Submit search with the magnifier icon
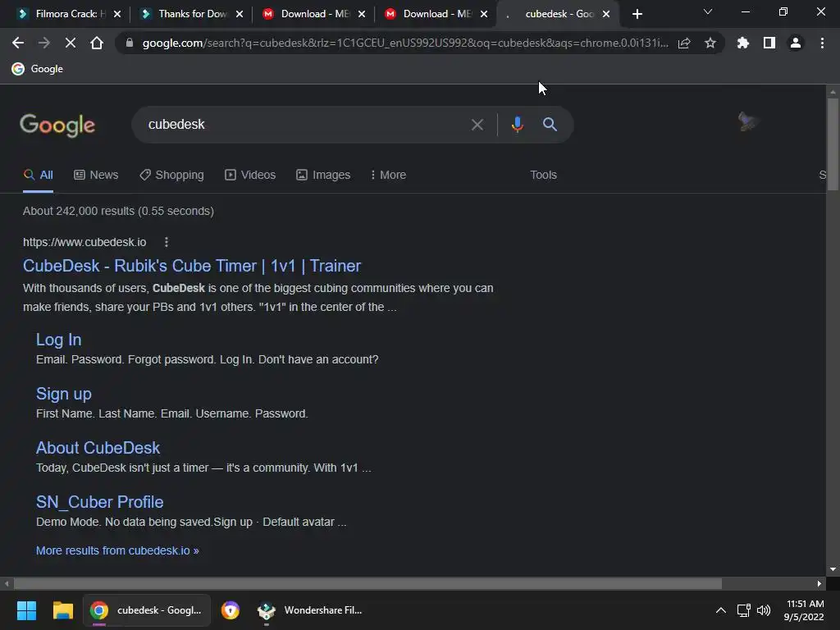This screenshot has height=630, width=840. [550, 125]
